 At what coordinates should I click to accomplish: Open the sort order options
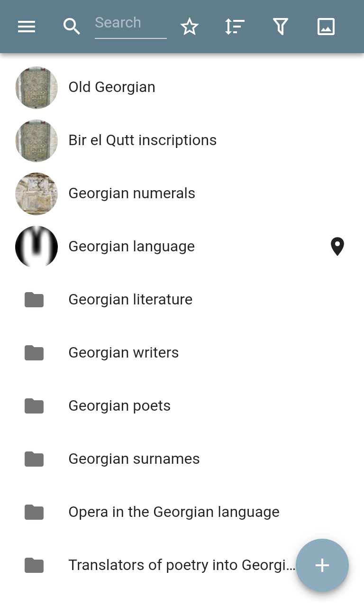(x=235, y=27)
